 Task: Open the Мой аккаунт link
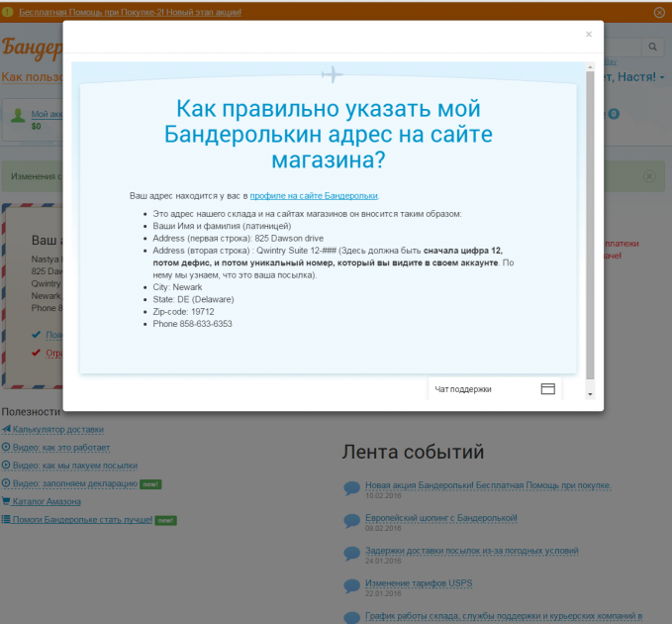point(47,114)
